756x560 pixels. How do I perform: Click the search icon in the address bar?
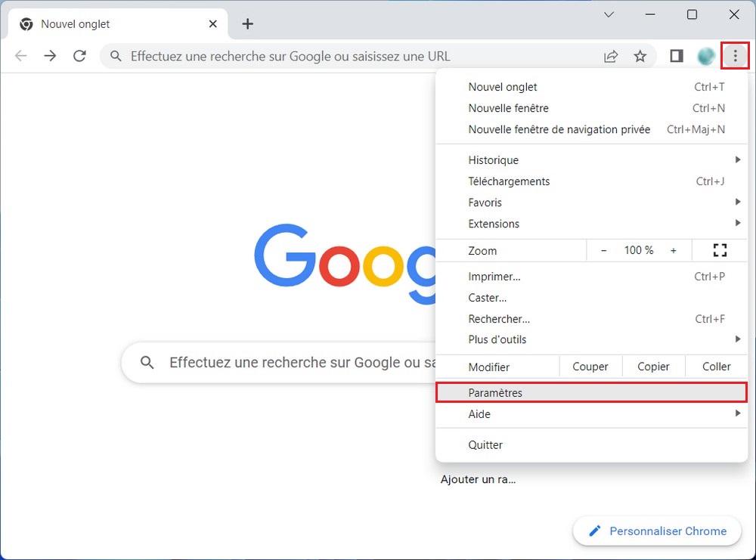(116, 57)
